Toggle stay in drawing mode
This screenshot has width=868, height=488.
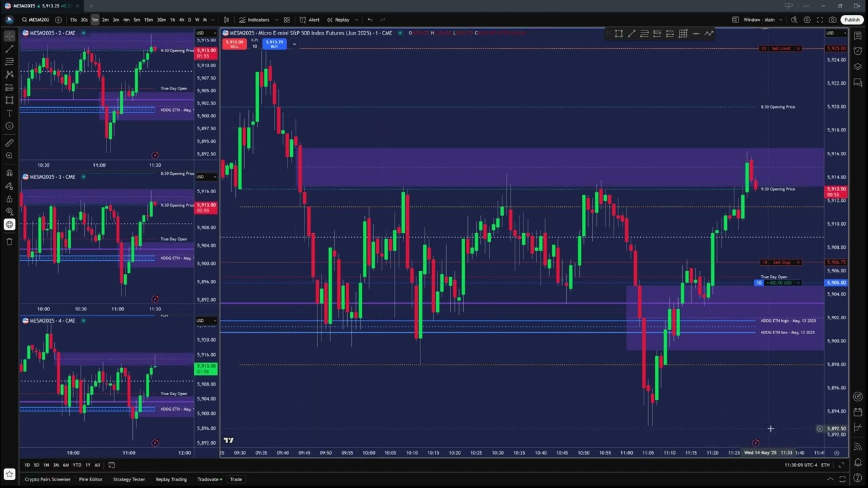[9, 186]
